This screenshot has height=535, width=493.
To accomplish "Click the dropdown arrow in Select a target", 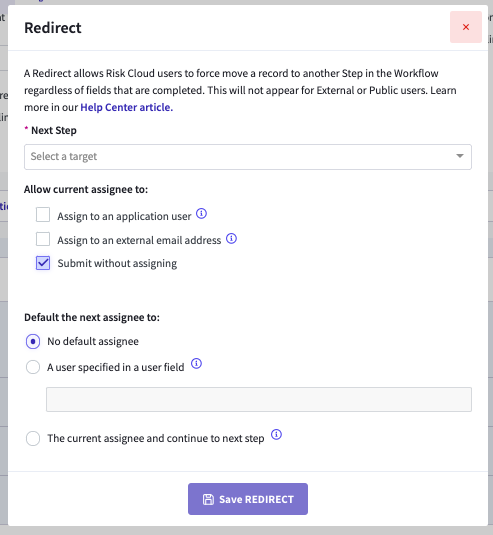I will coord(460,156).
